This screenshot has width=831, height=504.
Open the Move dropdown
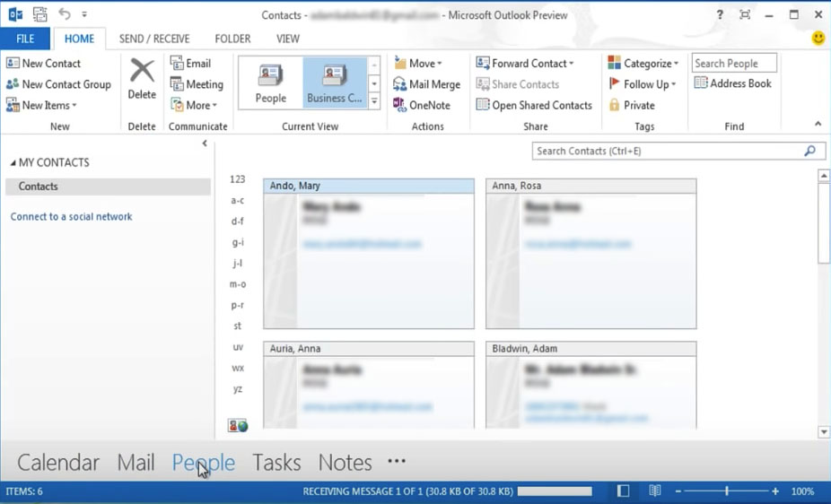(x=417, y=63)
